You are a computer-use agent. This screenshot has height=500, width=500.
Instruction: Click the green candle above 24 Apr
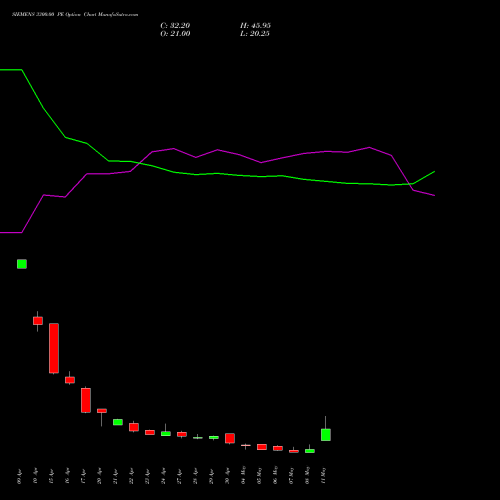[166, 433]
